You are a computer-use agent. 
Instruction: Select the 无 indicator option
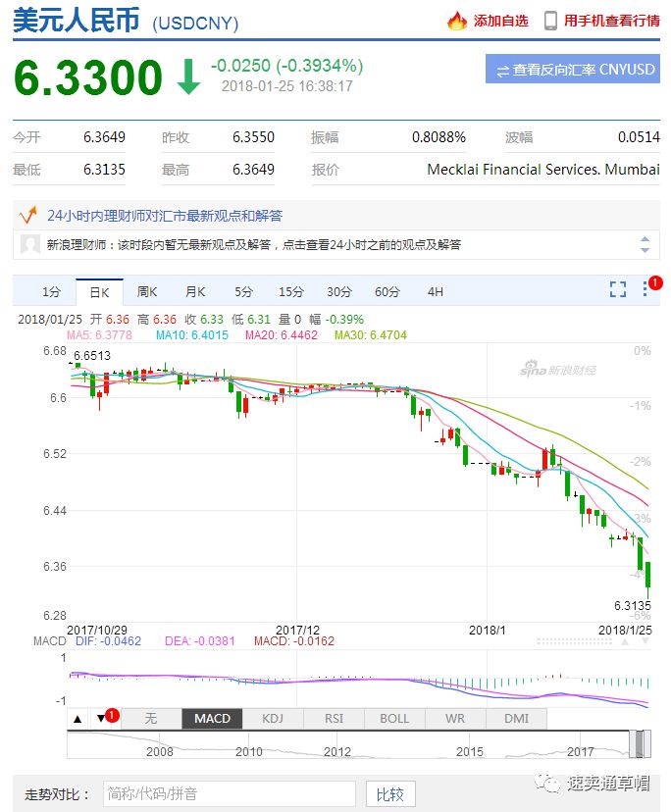click(150, 719)
